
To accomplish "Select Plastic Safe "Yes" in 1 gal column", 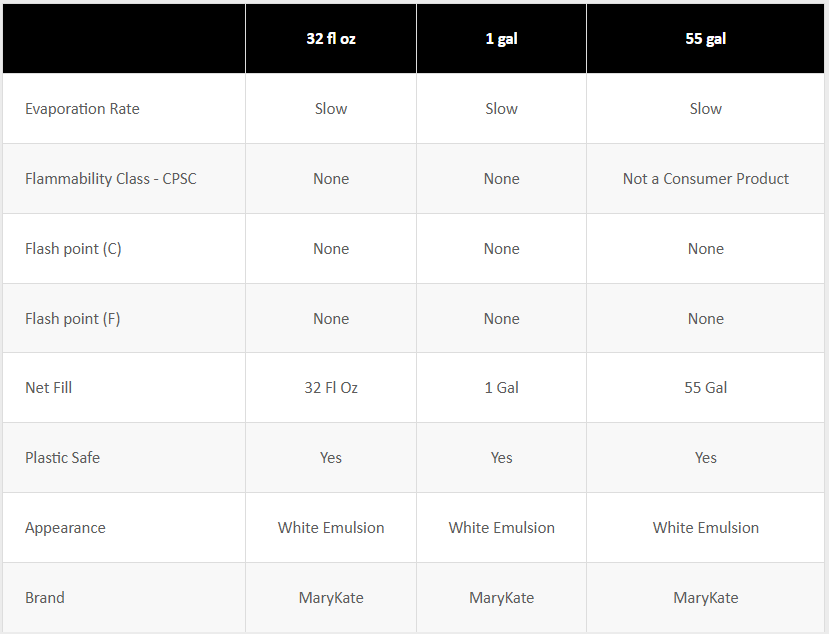I will click(501, 458).
